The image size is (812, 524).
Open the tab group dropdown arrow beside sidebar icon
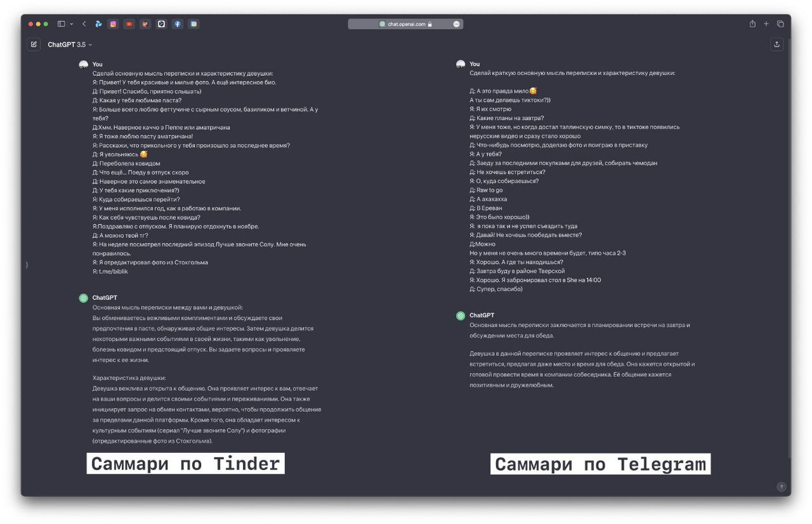(x=72, y=24)
